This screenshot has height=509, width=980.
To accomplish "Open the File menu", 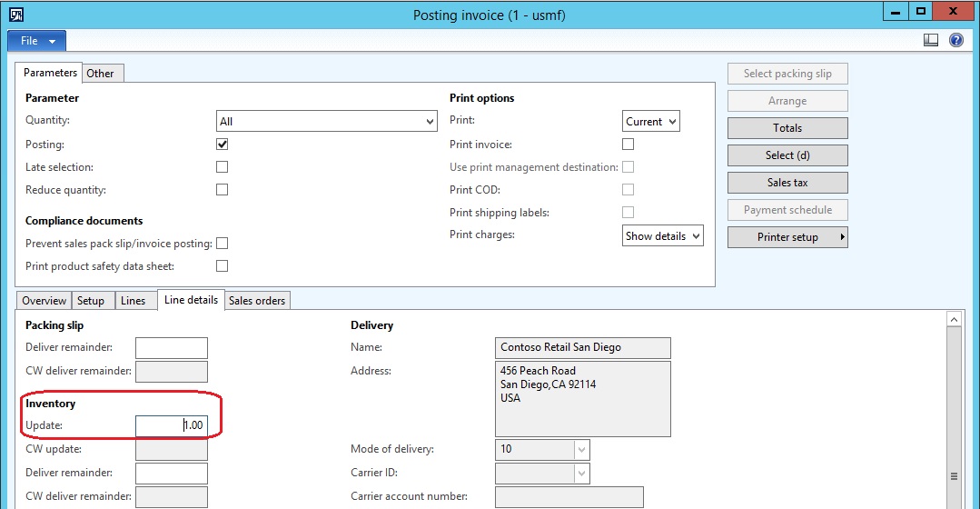I will (36, 41).
